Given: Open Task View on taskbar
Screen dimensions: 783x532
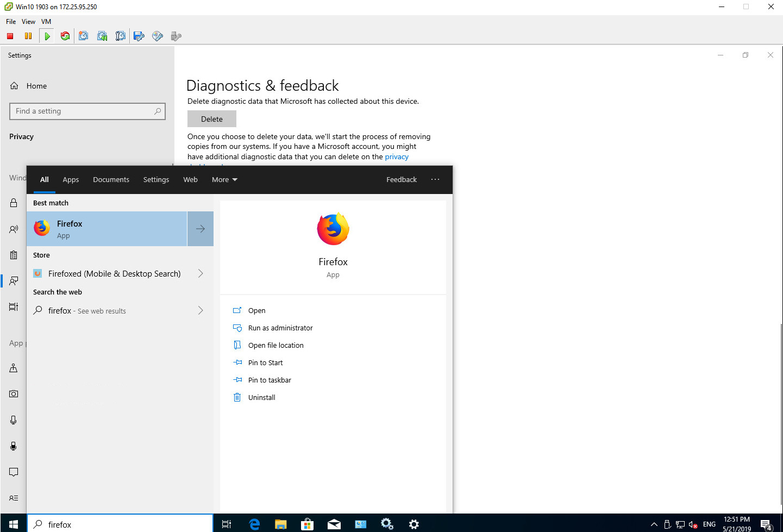Looking at the screenshot, I should 227,524.
